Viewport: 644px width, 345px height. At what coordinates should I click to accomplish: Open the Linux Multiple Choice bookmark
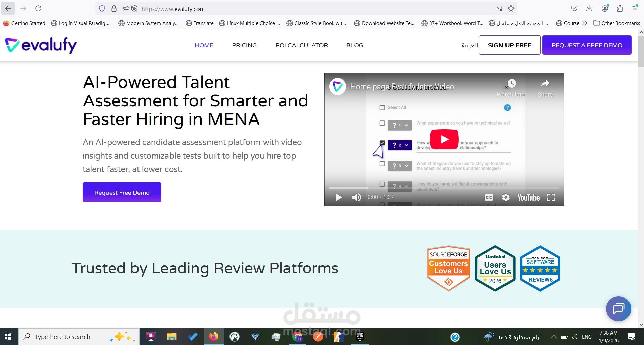[x=249, y=23]
